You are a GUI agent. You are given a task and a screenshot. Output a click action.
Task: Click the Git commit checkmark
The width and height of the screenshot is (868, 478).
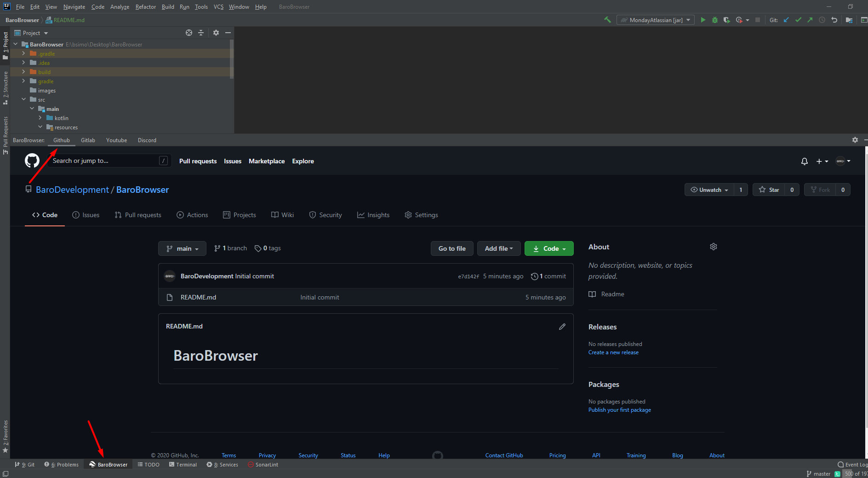pos(798,20)
